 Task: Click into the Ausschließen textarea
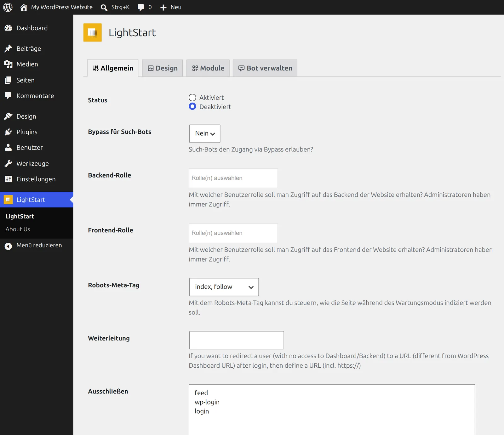coord(332,410)
